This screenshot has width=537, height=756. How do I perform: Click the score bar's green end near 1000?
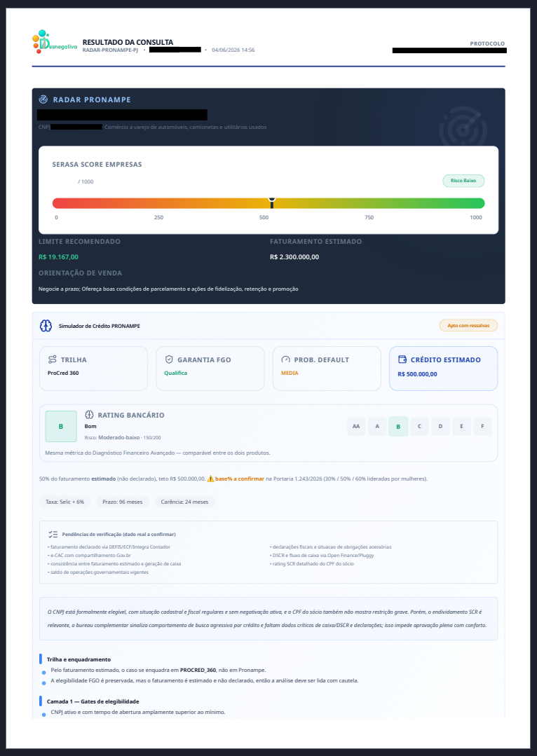(x=479, y=203)
